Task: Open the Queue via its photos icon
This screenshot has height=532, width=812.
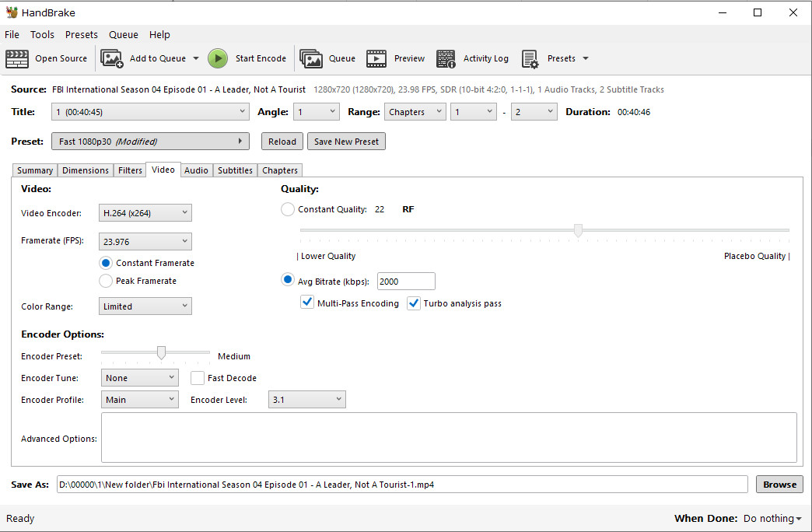Action: click(x=310, y=58)
